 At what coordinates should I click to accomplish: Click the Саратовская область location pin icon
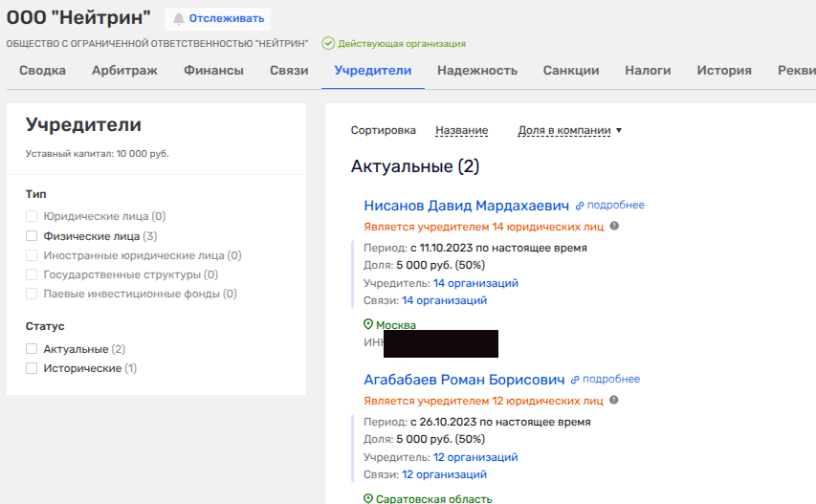pos(368,499)
